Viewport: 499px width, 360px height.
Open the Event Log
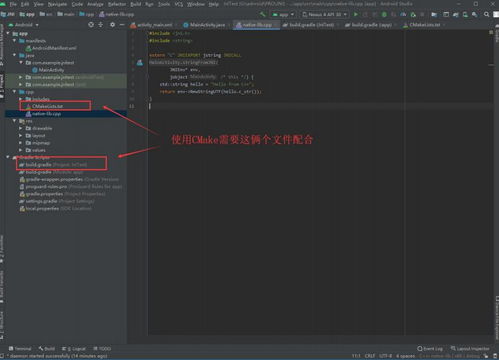click(430, 348)
